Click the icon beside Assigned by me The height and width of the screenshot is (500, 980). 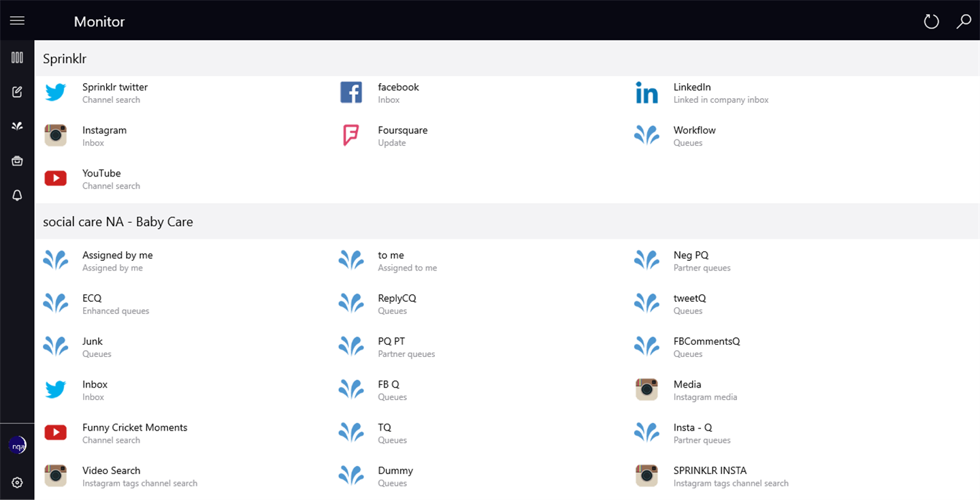[x=56, y=260]
